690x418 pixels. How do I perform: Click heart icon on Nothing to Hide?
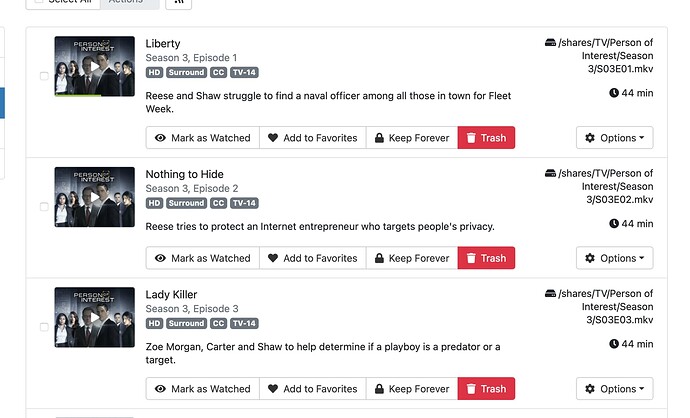pyautogui.click(x=273, y=258)
